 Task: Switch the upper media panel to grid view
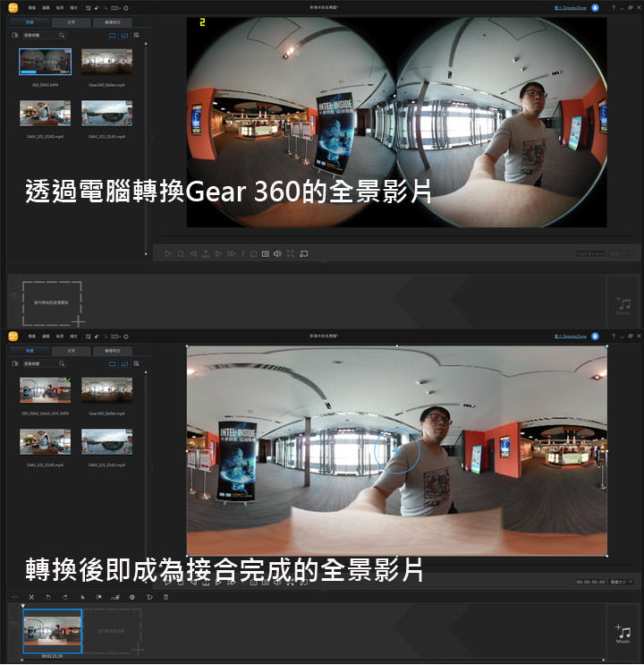point(136,35)
